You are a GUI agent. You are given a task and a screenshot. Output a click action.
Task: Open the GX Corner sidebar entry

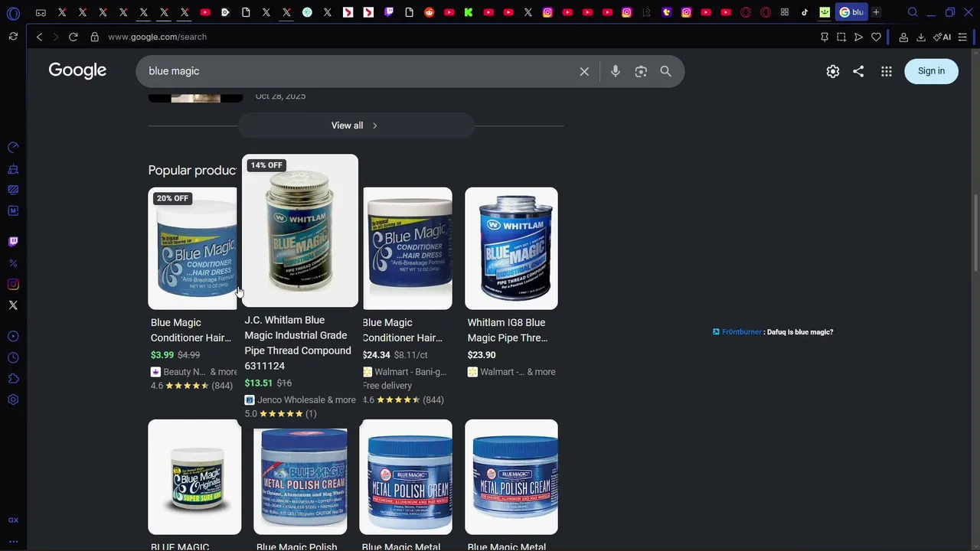[x=13, y=520]
